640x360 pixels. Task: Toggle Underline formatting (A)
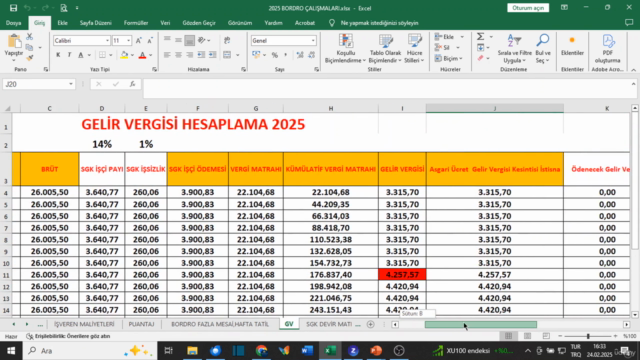click(x=80, y=55)
